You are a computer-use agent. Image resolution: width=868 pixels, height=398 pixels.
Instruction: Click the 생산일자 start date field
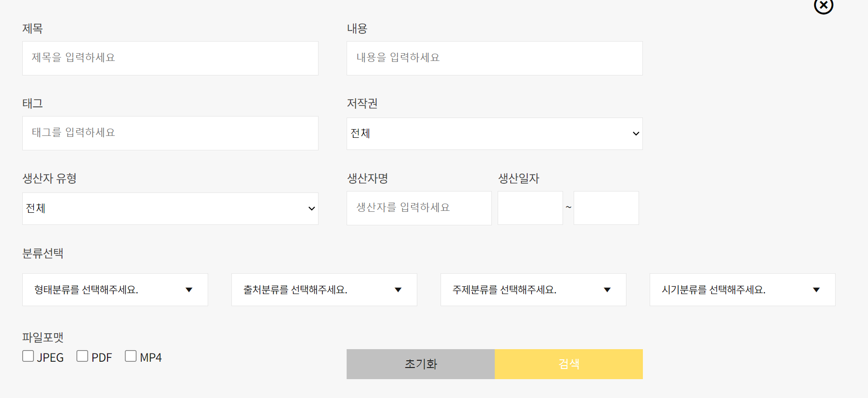point(530,208)
